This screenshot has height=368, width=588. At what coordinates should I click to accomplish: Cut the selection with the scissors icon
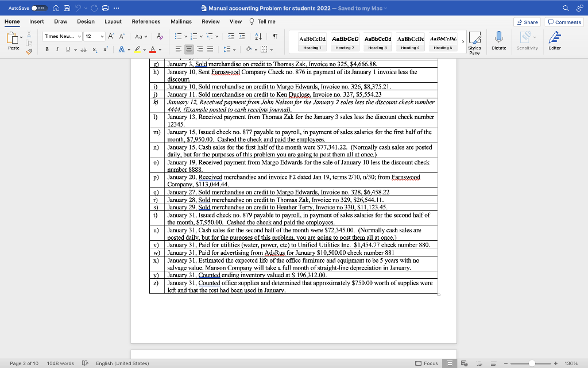29,35
